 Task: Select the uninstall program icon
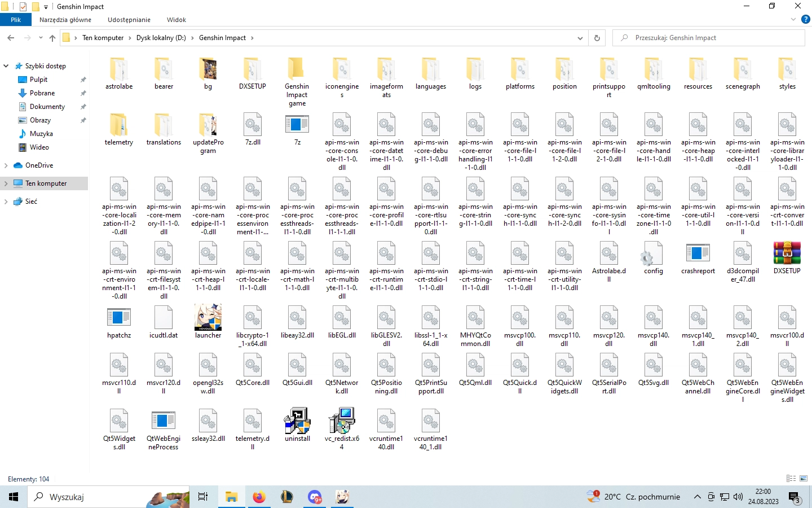(297, 425)
